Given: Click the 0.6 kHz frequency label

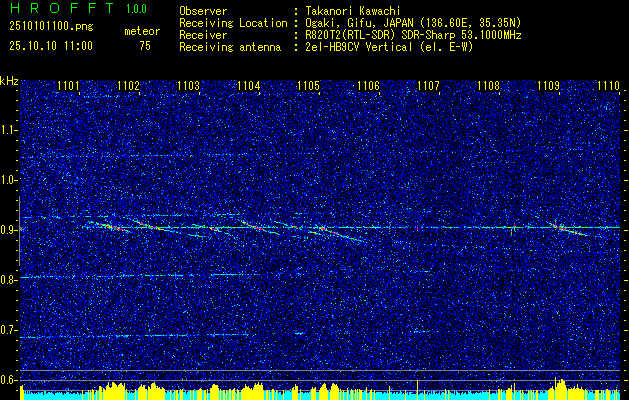Looking at the screenshot, I should point(8,380).
